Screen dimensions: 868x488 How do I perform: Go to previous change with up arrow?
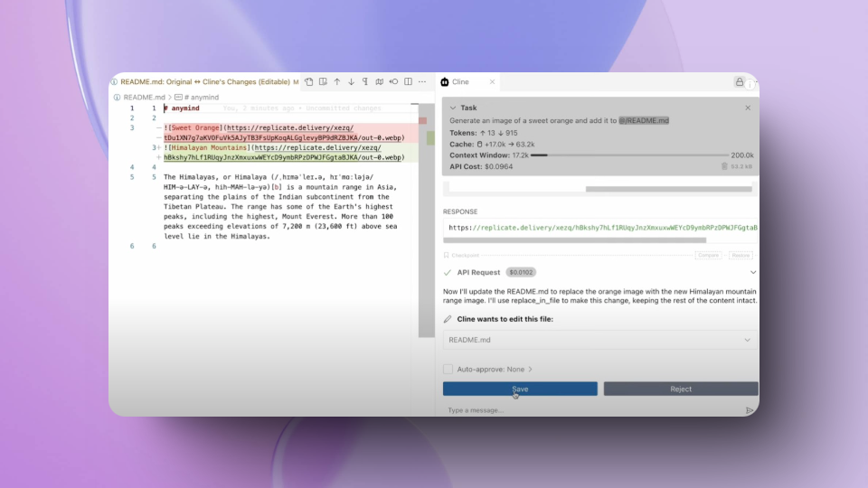pyautogui.click(x=337, y=81)
